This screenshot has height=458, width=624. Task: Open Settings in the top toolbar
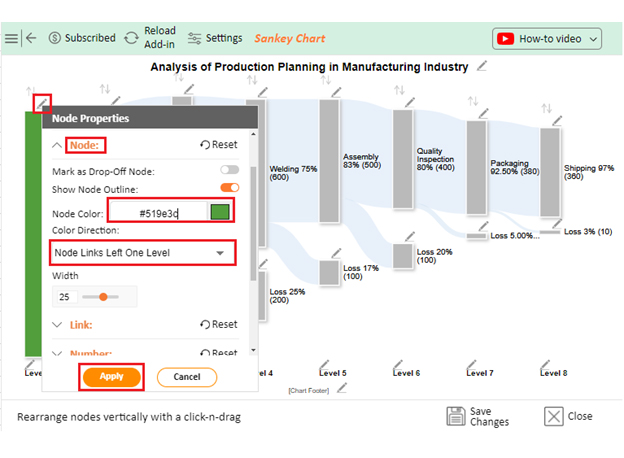tap(215, 38)
